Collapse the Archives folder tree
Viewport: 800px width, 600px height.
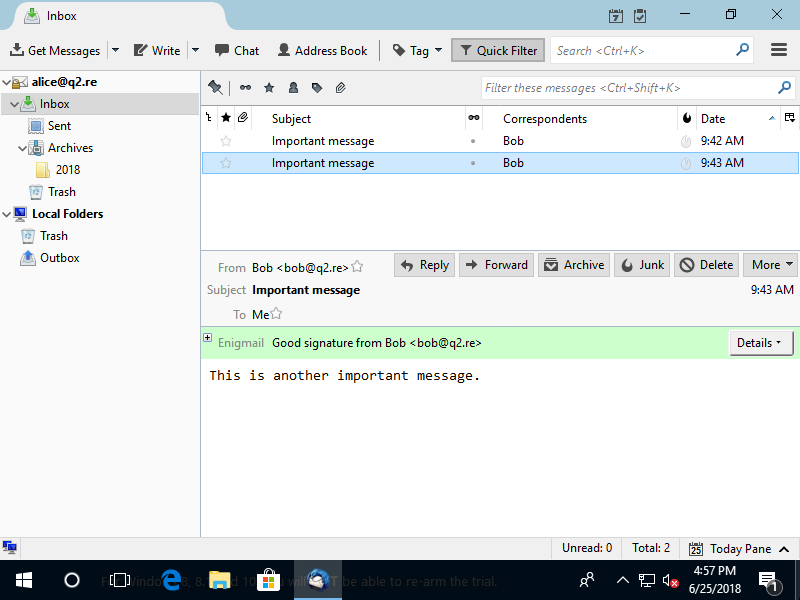click(23, 148)
